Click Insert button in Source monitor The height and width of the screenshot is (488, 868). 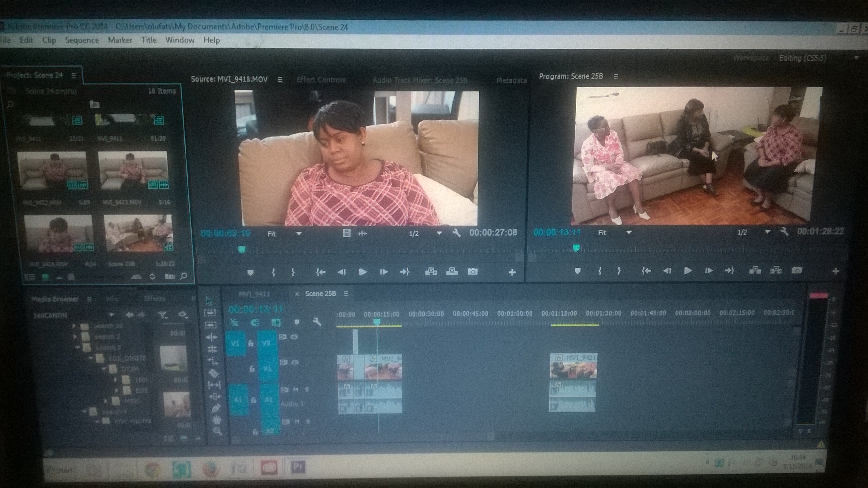431,271
